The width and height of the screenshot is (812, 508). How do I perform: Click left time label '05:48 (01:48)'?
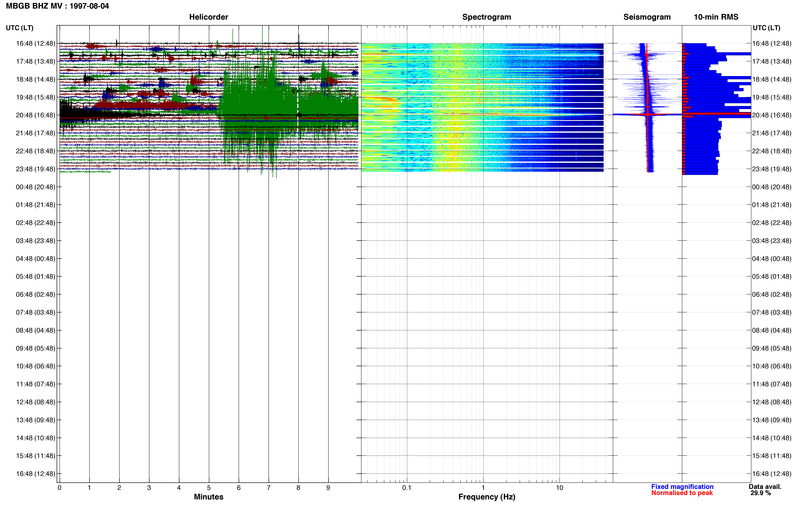point(36,277)
